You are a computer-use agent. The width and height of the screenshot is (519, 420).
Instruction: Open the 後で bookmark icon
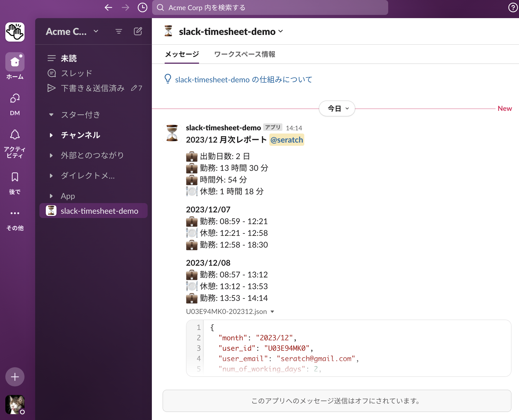(15, 177)
